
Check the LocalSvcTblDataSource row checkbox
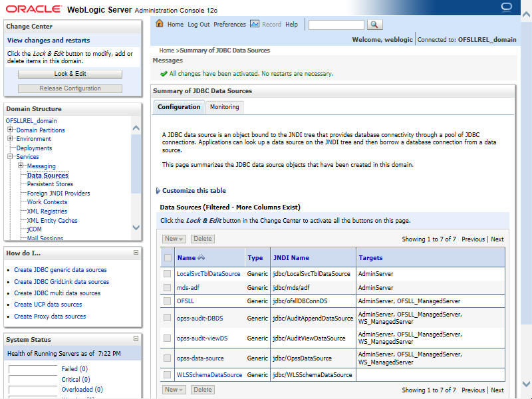(168, 273)
